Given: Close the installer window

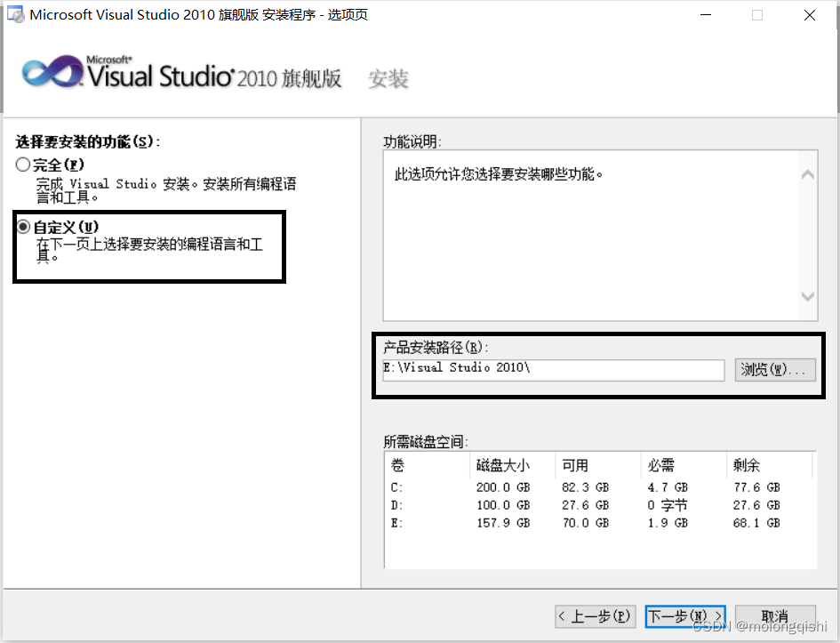Looking at the screenshot, I should (810, 15).
